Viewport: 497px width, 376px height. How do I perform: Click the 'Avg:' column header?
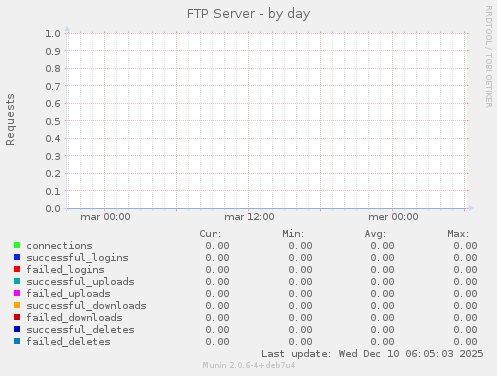pos(375,234)
